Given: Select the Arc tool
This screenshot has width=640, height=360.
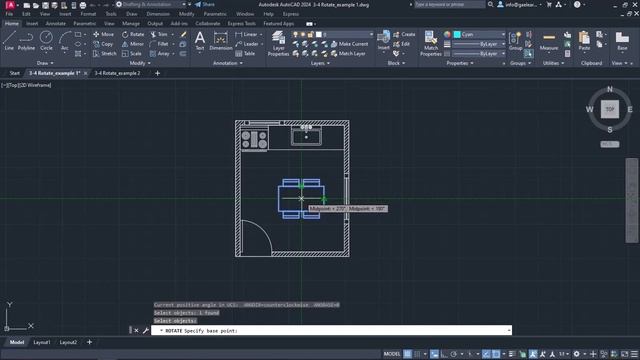Looking at the screenshot, I should [64, 40].
